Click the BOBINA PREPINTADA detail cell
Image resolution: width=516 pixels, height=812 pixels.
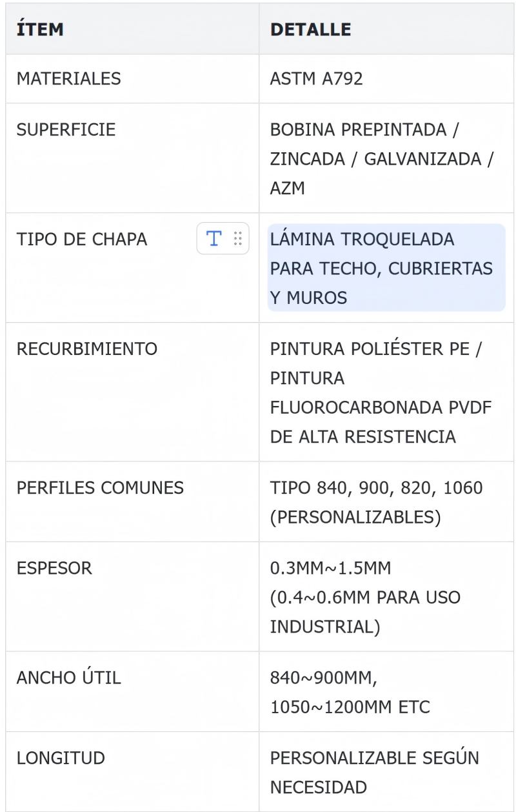(x=382, y=158)
